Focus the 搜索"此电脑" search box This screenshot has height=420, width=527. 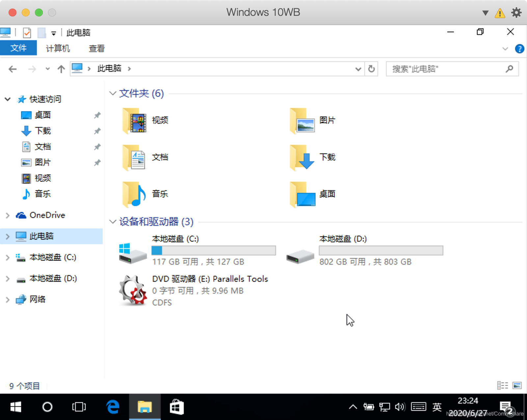[x=453, y=69]
